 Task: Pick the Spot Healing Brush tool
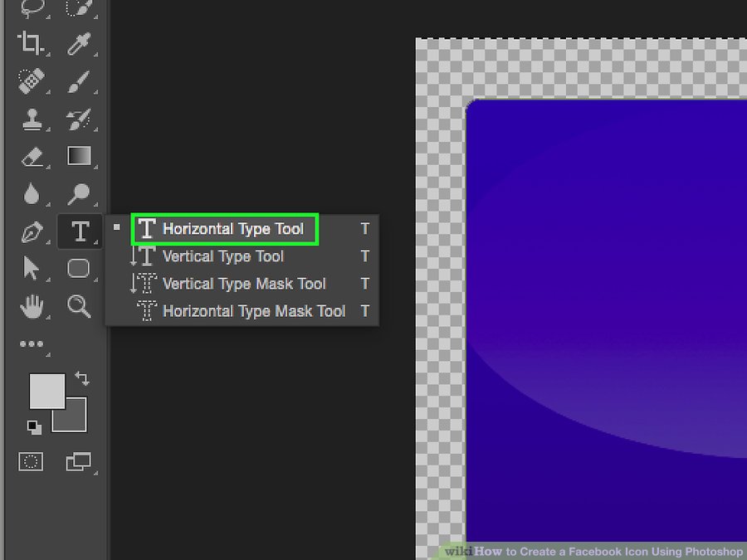[31, 81]
